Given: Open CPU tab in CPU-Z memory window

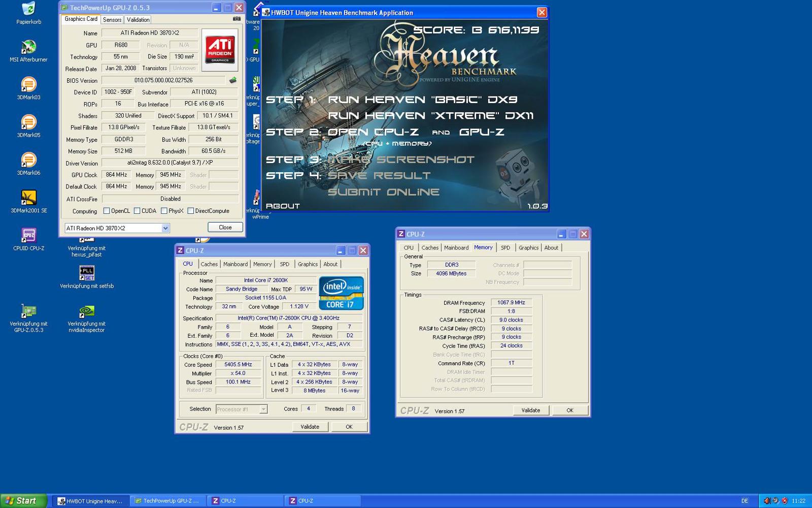Looking at the screenshot, I should 409,248.
